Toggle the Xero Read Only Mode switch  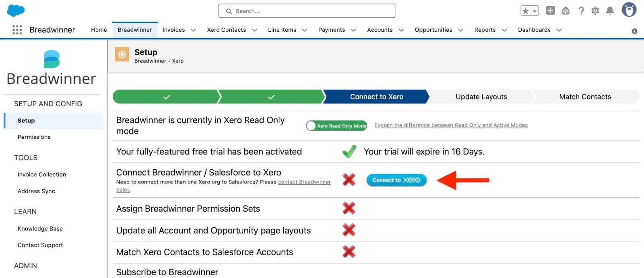pyautogui.click(x=336, y=126)
